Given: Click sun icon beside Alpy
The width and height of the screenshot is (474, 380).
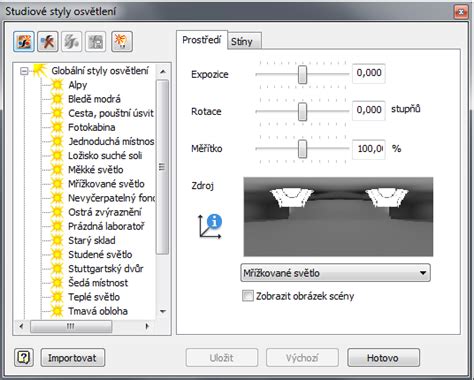Looking at the screenshot, I should pyautogui.click(x=57, y=85).
